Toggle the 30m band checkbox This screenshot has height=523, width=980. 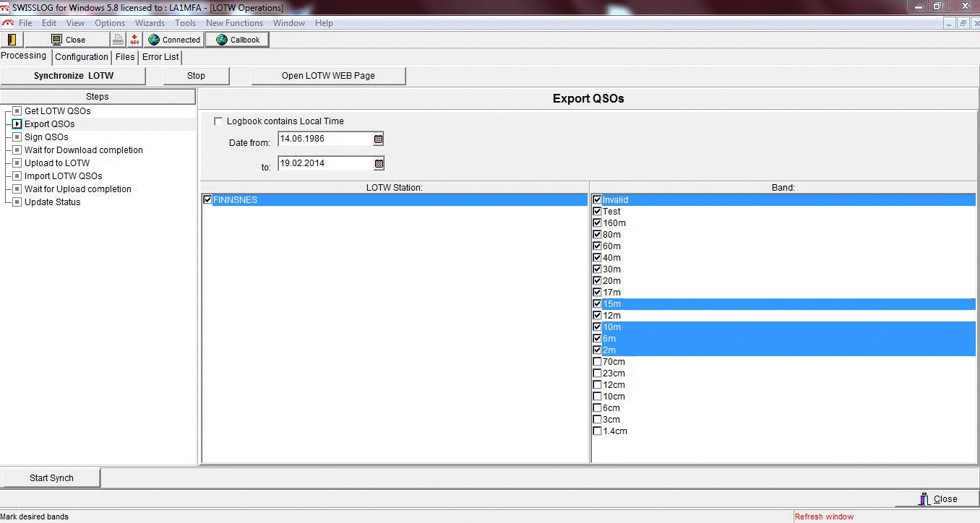597,269
